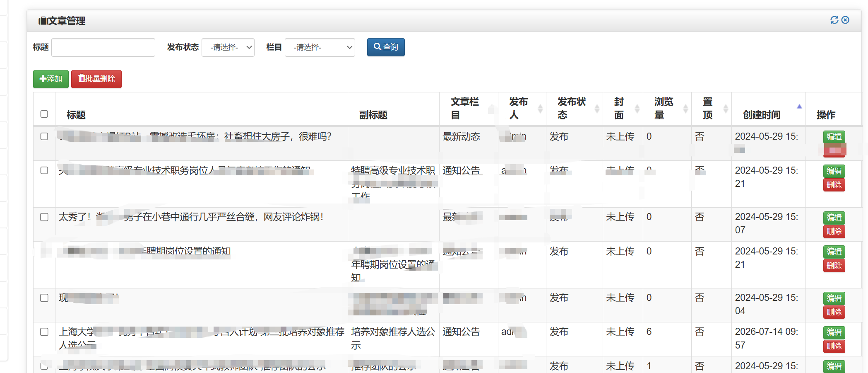
Task: Click 删除 for the 上海大学 row
Action: (x=834, y=346)
